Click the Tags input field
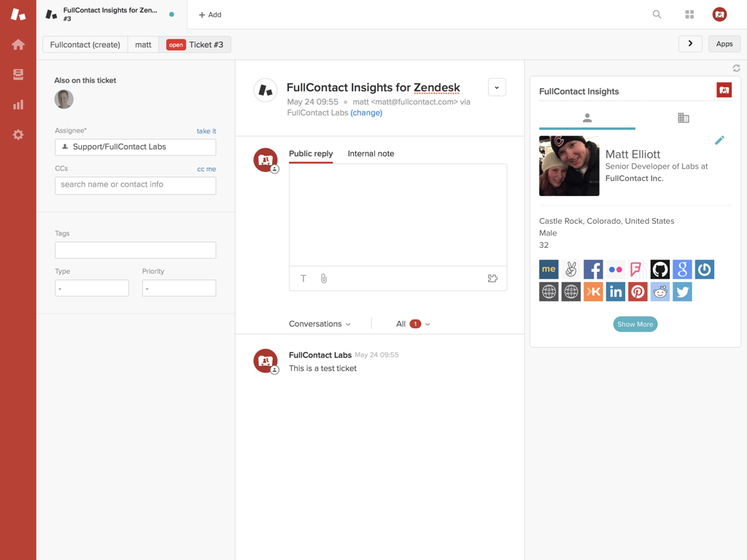 tap(135, 250)
